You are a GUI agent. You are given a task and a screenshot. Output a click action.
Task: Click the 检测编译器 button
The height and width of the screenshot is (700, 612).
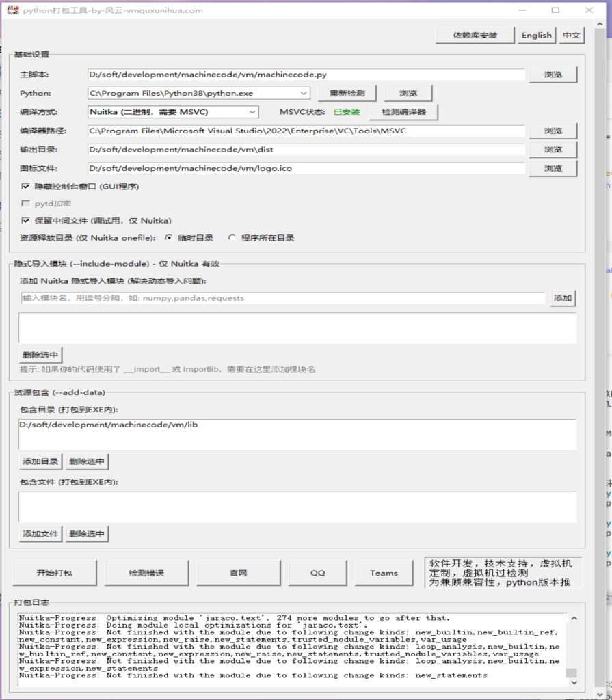(403, 112)
